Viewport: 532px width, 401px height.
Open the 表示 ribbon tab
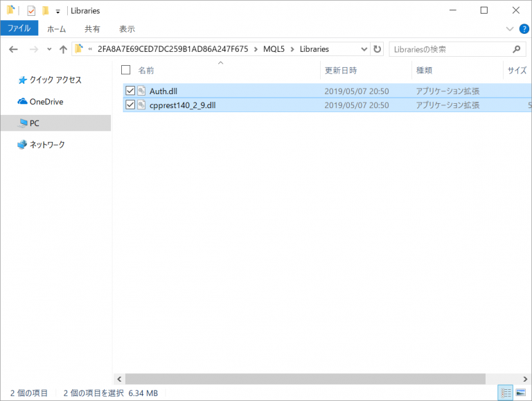pos(127,29)
